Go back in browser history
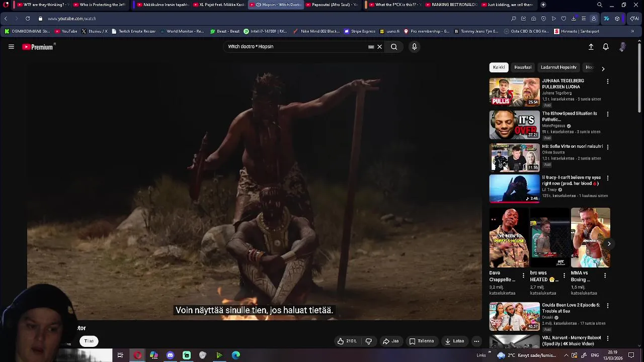The height and width of the screenshot is (362, 644). click(6, 19)
